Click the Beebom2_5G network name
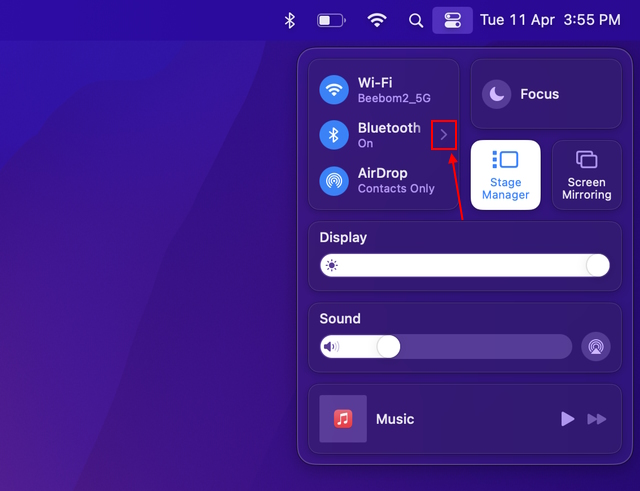 (394, 98)
